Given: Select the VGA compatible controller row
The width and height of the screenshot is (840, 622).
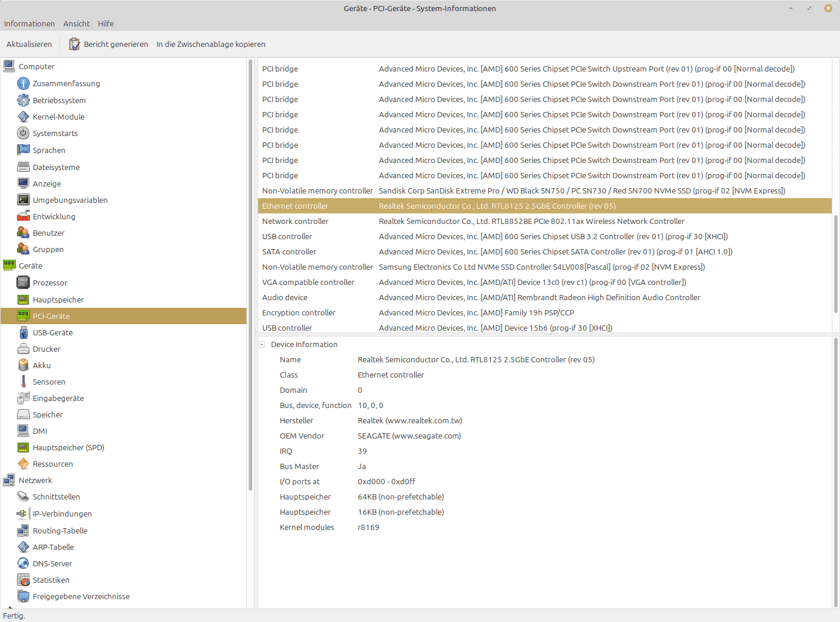Looking at the screenshot, I should coord(545,282).
